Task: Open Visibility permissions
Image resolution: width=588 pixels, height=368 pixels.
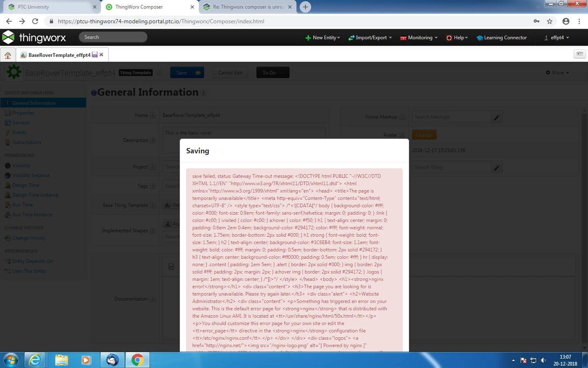Action: coord(21,166)
